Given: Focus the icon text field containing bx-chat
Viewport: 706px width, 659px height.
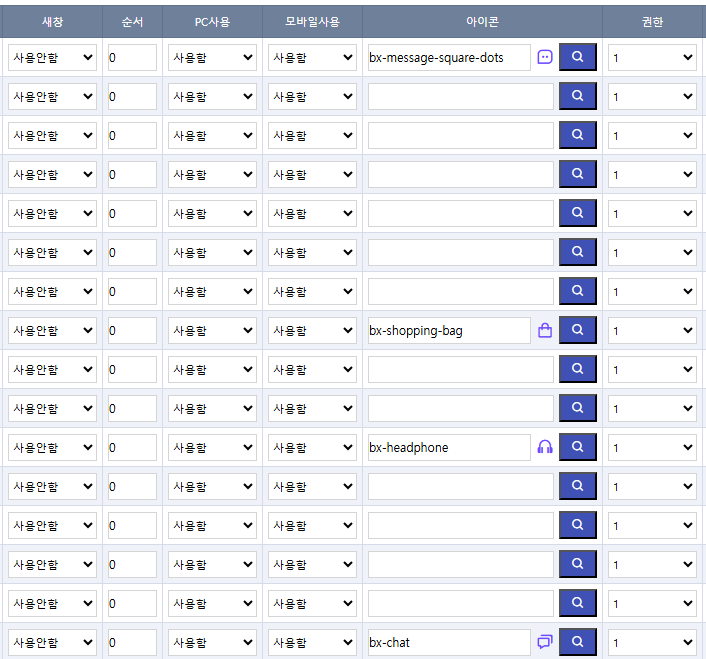Looking at the screenshot, I should 448,643.
